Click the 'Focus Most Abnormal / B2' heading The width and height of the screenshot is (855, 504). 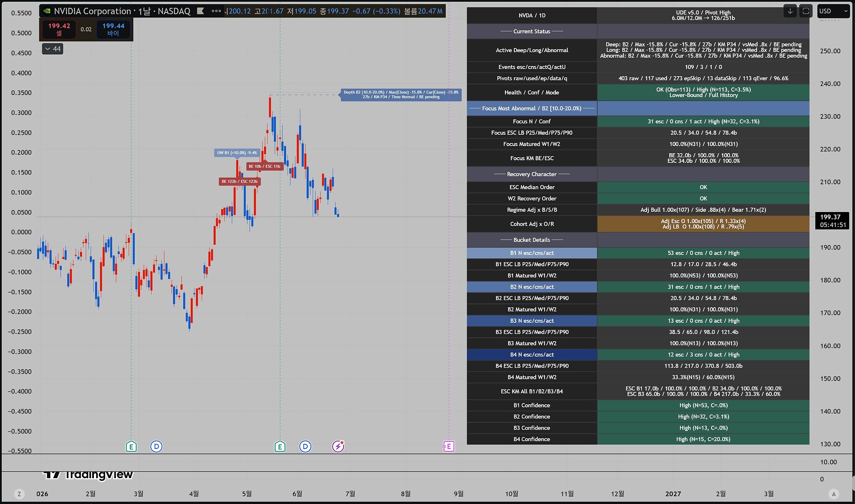(x=532, y=108)
